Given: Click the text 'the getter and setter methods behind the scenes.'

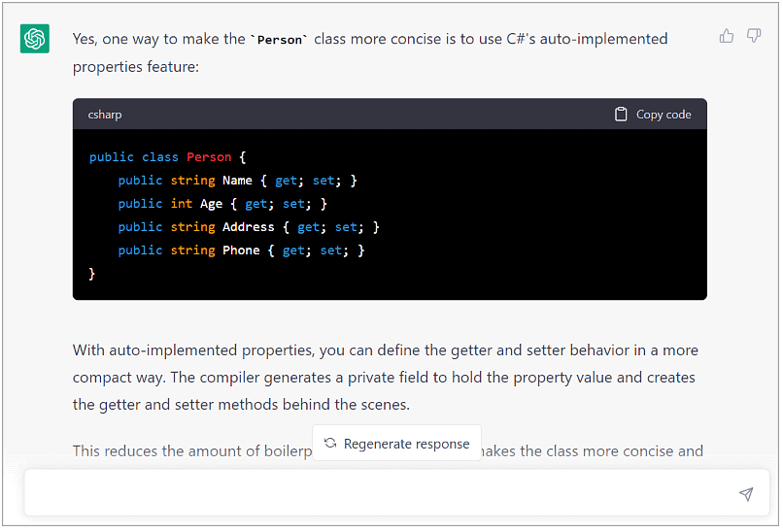Looking at the screenshot, I should pyautogui.click(x=241, y=404).
